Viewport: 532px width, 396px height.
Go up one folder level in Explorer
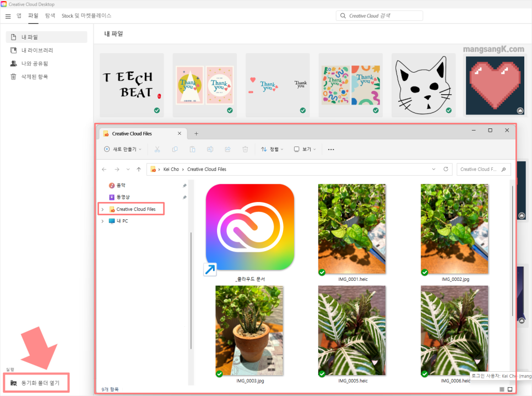point(139,169)
